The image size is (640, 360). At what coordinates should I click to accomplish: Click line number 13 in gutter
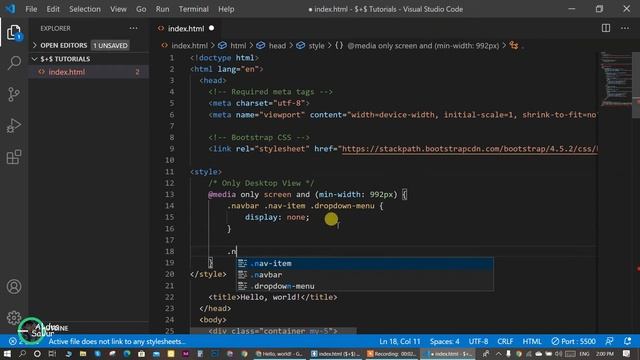click(170, 194)
